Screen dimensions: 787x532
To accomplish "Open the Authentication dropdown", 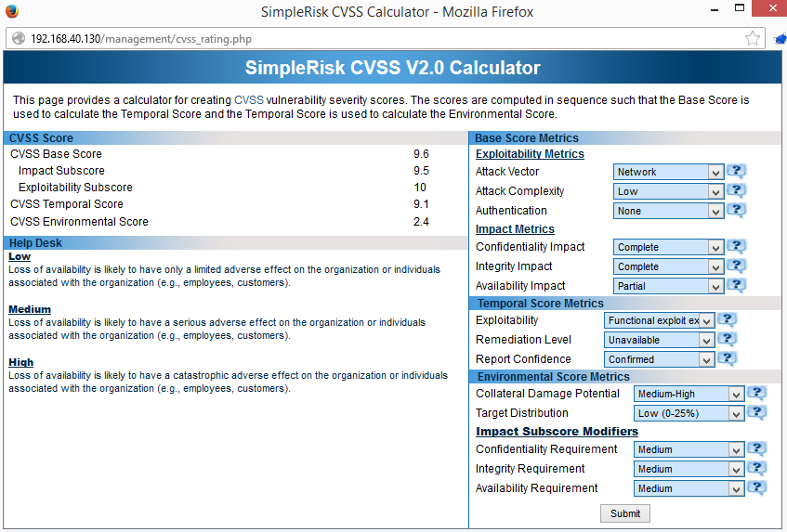I will pyautogui.click(x=668, y=211).
